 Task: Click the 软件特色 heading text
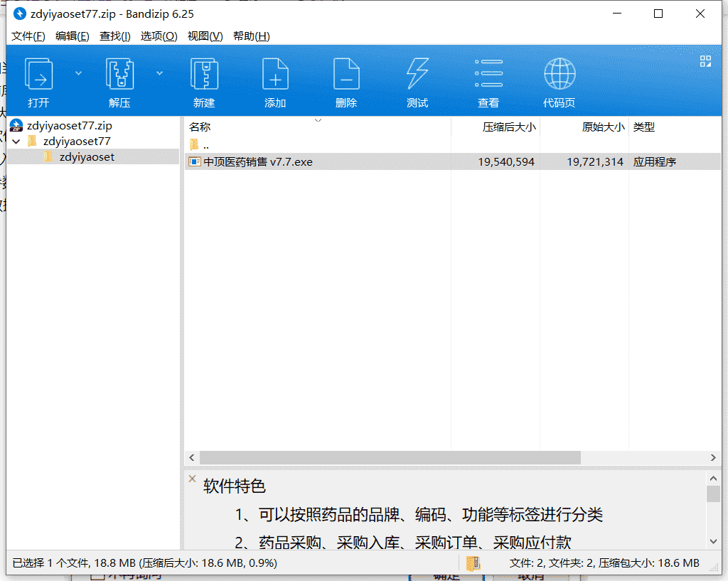[235, 486]
